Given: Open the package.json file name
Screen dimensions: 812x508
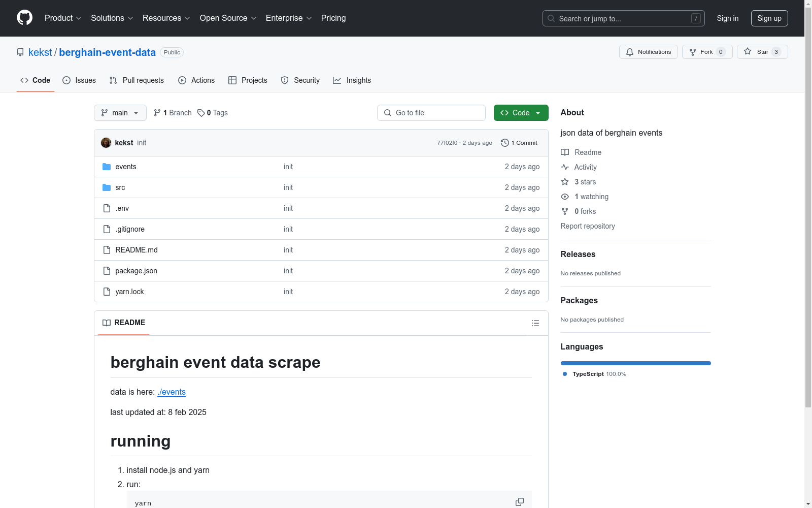Looking at the screenshot, I should point(136,271).
